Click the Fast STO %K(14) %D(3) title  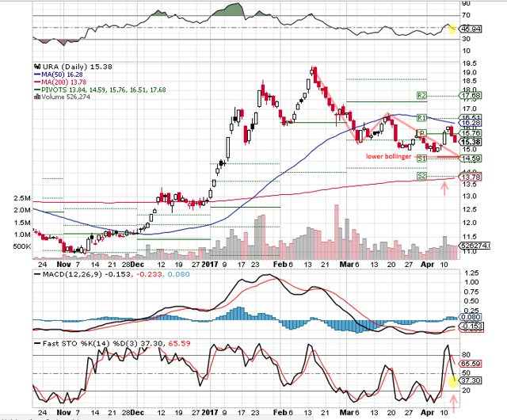[90, 343]
